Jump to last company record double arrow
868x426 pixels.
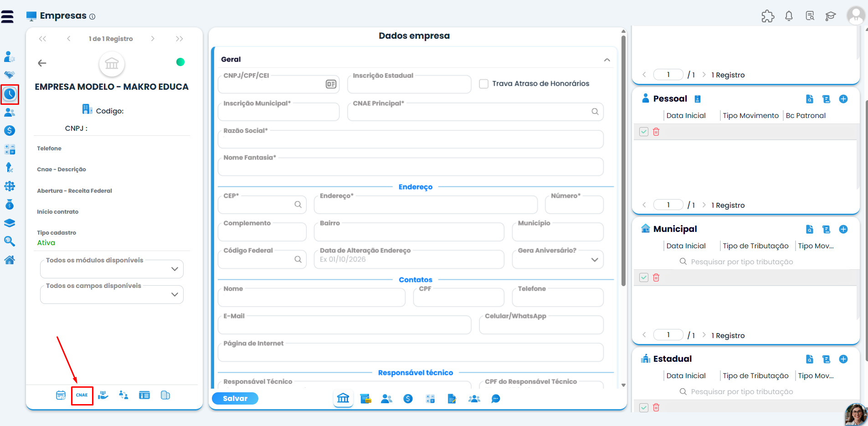pyautogui.click(x=180, y=39)
